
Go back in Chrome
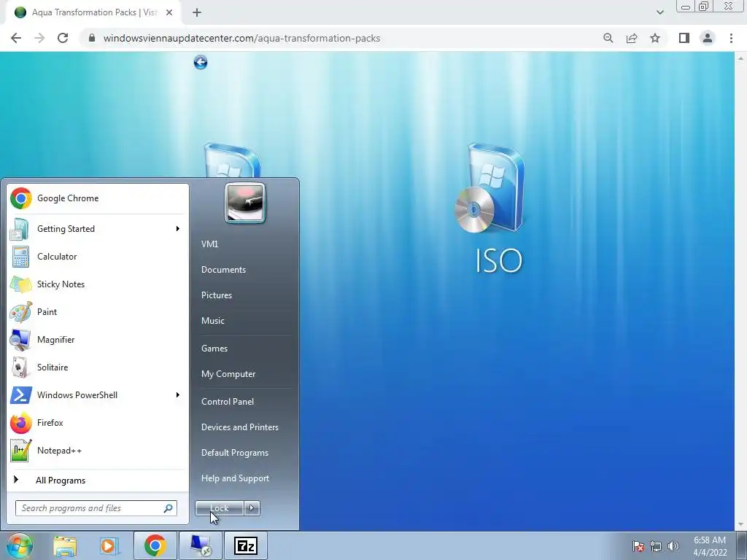tap(16, 38)
